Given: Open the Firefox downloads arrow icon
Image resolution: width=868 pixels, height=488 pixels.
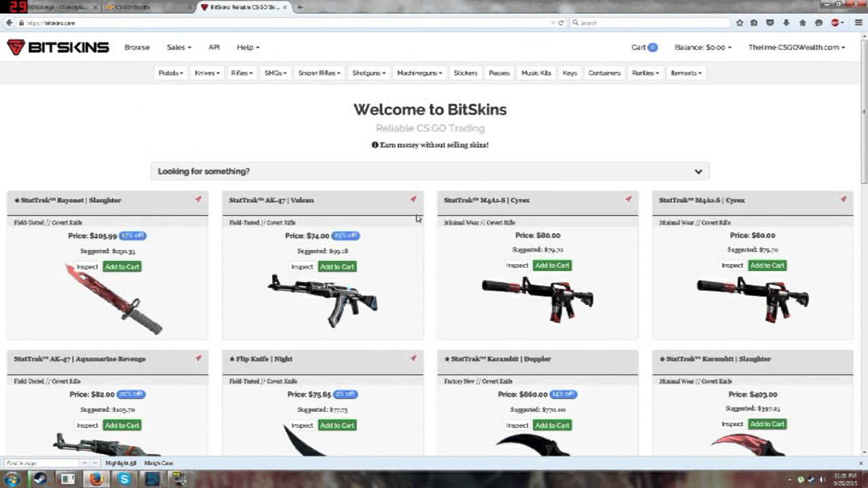Looking at the screenshot, I should point(786,22).
